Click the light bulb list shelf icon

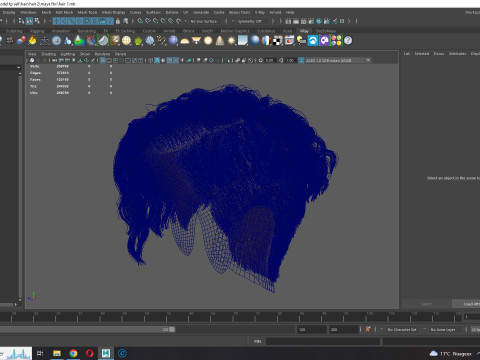301,41
